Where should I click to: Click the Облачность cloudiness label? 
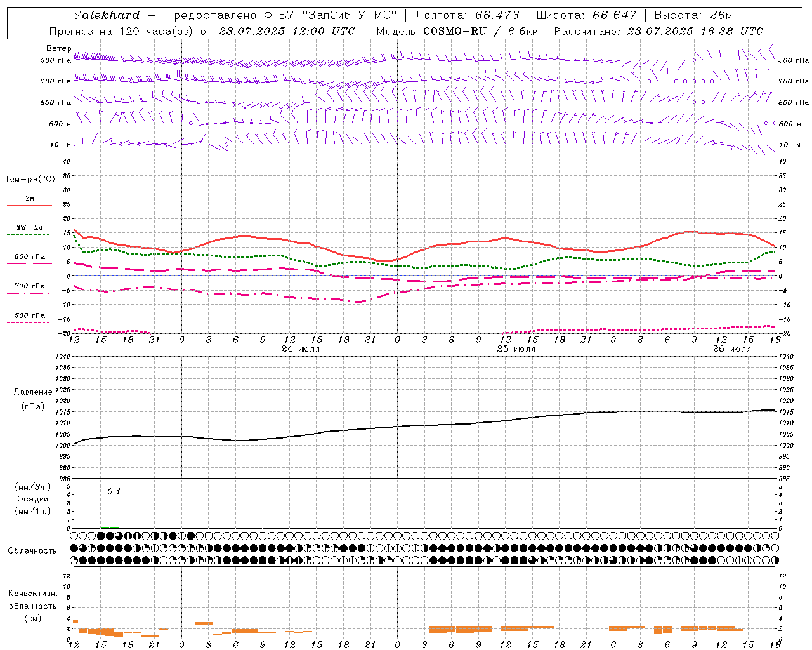[x=32, y=550]
